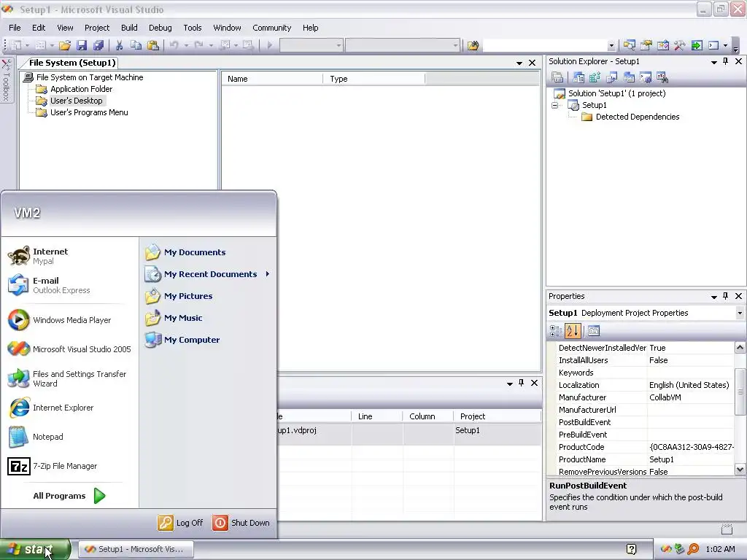Click Setup1 Visual Studio taskbar button
The image size is (747, 560).
click(x=136, y=549)
